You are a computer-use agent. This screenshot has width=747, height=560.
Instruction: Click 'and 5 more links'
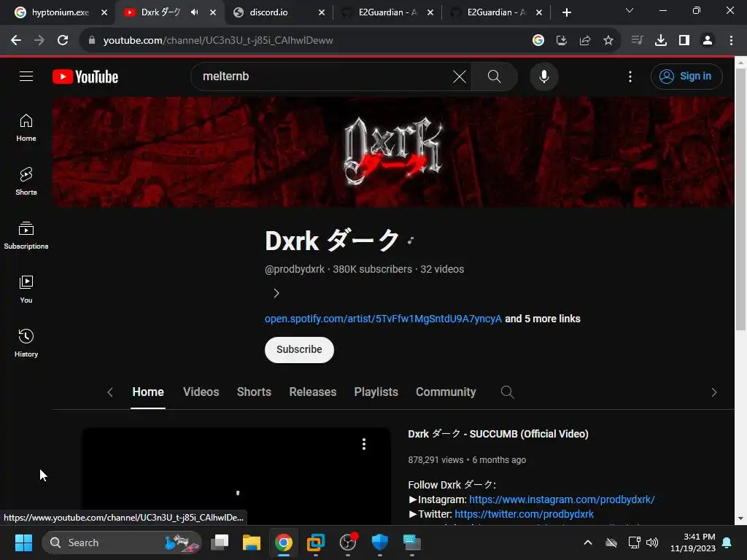click(x=543, y=319)
